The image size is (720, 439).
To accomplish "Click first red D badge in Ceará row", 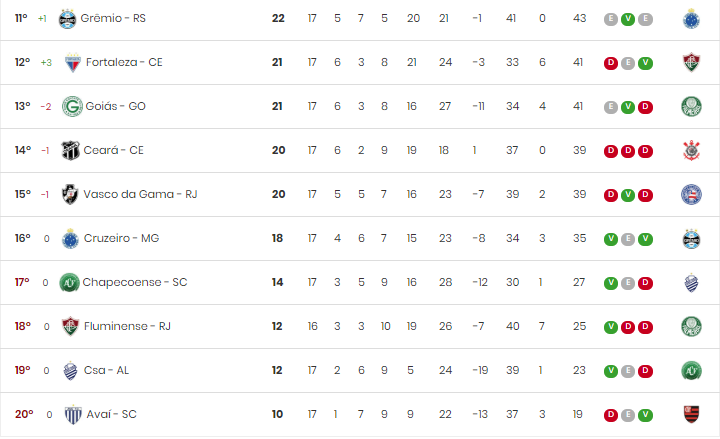I will tap(611, 151).
